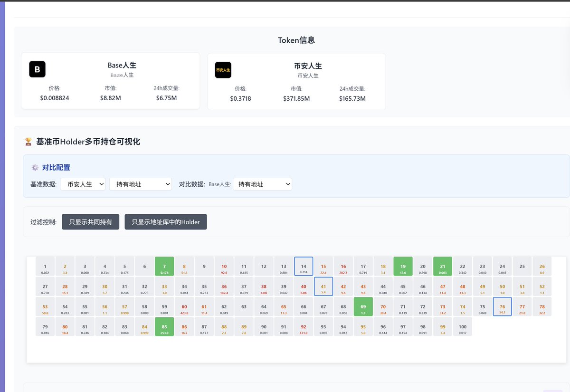Screen dimensions: 570x392
Task: Click holder cell number 53
Action: tap(45, 306)
